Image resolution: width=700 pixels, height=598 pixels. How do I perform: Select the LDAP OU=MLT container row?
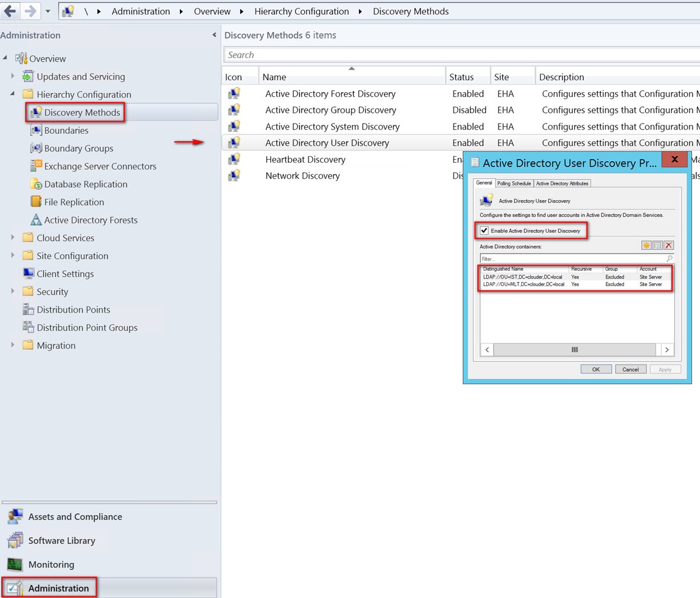pos(576,284)
